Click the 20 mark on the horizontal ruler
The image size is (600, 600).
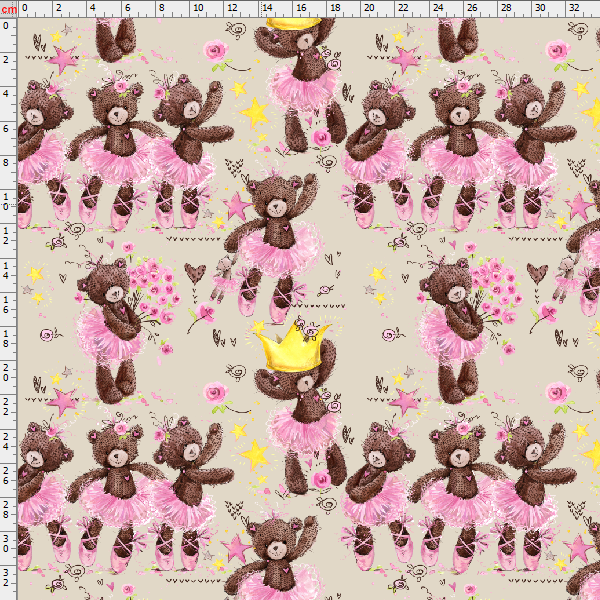[x=369, y=7]
